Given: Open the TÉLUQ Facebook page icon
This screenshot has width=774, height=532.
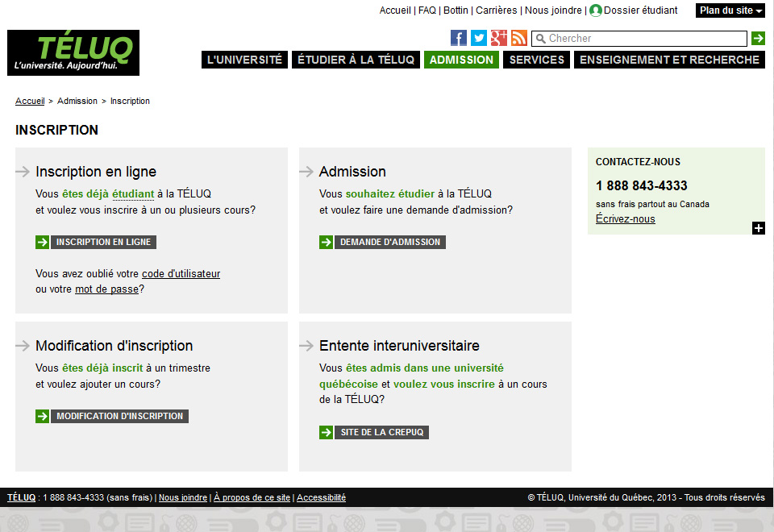Looking at the screenshot, I should point(458,38).
